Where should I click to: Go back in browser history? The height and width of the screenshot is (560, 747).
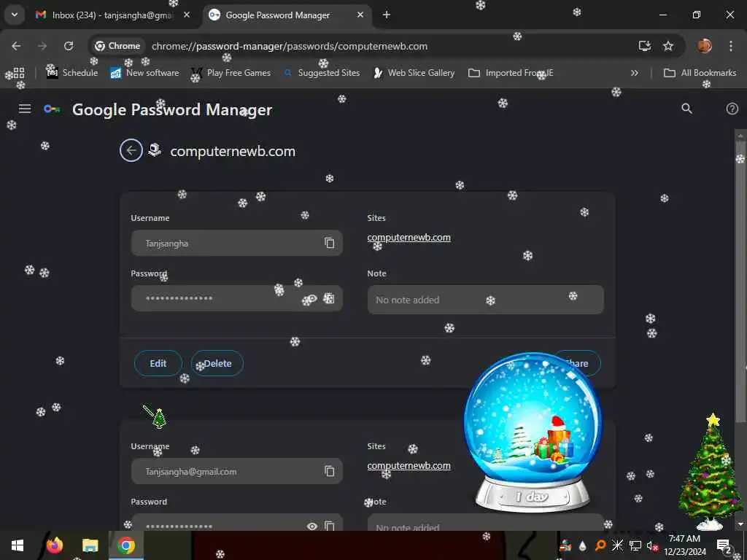pos(16,46)
